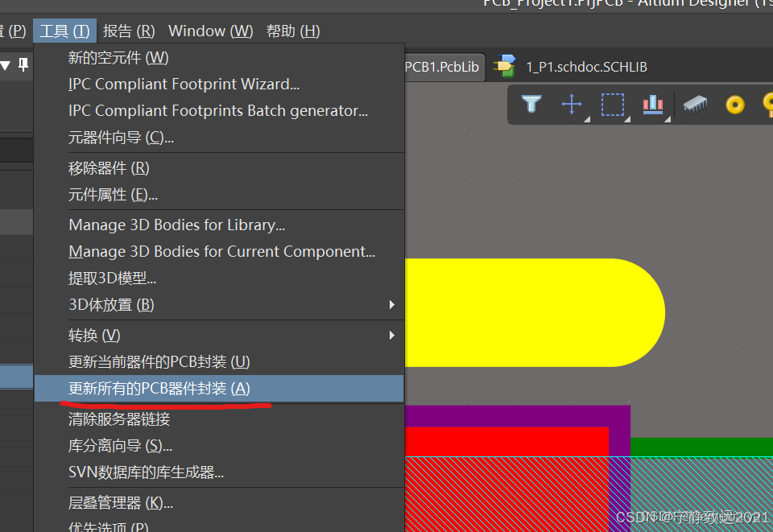Select 转换 (V) menu entry
Image resolution: width=773 pixels, height=532 pixels.
click(x=219, y=336)
